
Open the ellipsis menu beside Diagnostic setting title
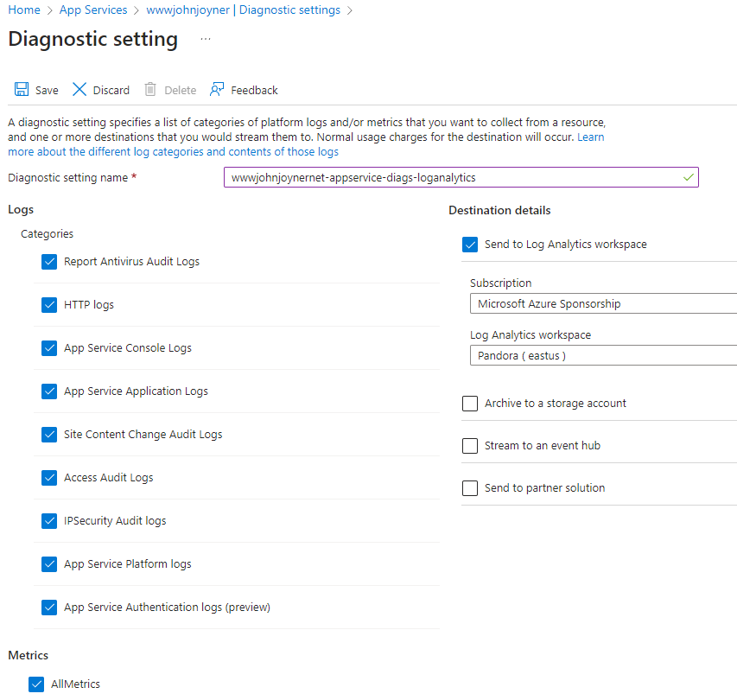(x=205, y=40)
